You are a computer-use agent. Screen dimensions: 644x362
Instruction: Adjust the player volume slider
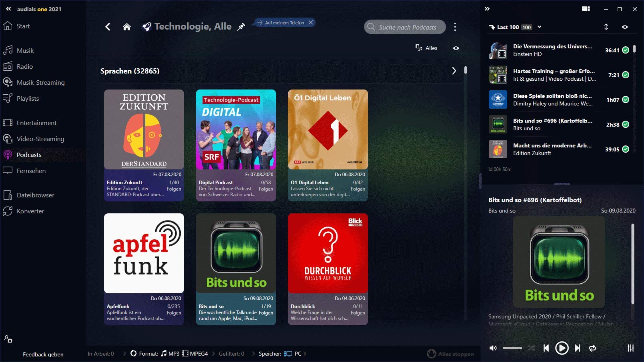pyautogui.click(x=512, y=348)
